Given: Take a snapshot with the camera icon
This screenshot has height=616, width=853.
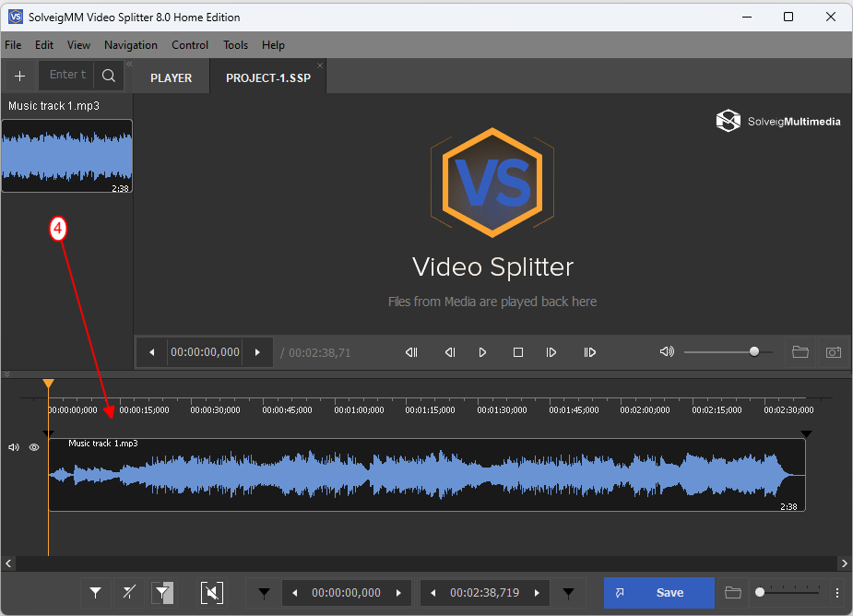Looking at the screenshot, I should 834,352.
